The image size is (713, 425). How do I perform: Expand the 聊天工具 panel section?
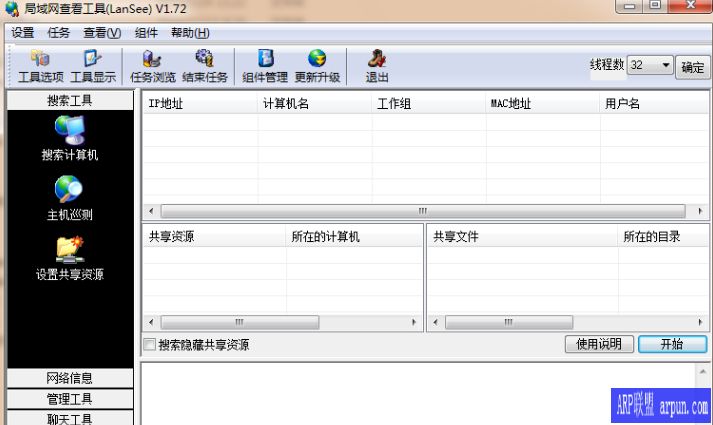pyautogui.click(x=70, y=418)
